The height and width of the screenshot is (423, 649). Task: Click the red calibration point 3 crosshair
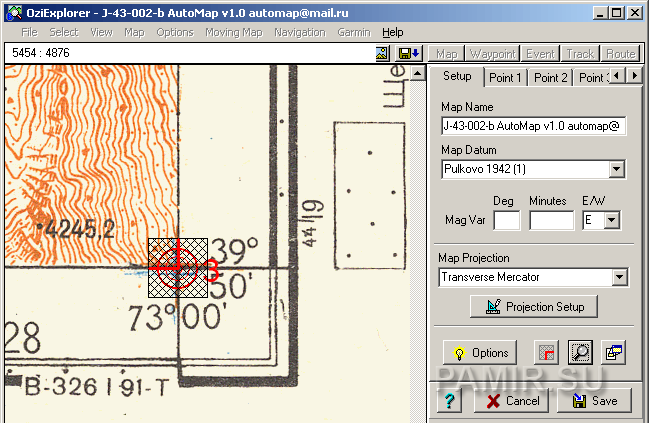tap(178, 268)
